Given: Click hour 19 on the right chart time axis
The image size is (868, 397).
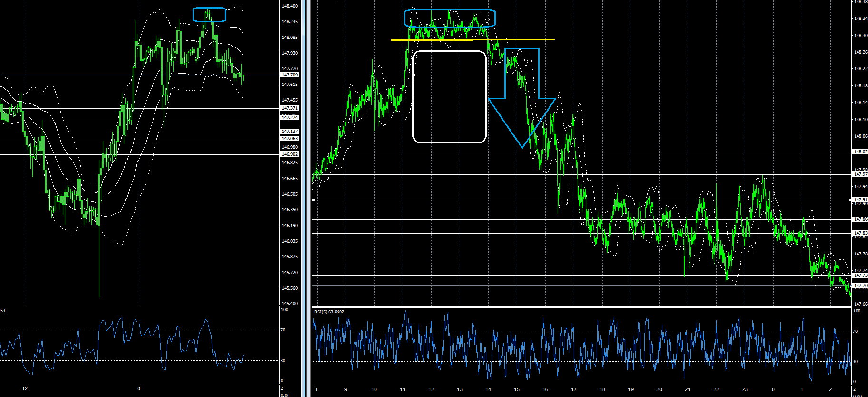Looking at the screenshot, I should [631, 389].
